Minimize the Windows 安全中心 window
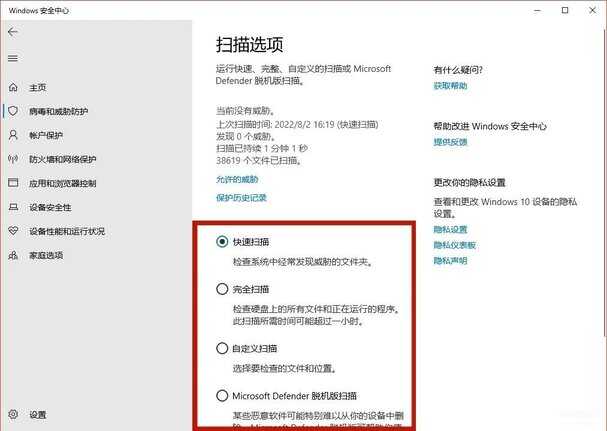Screen dimensions: 607x431 pyautogui.click(x=537, y=10)
